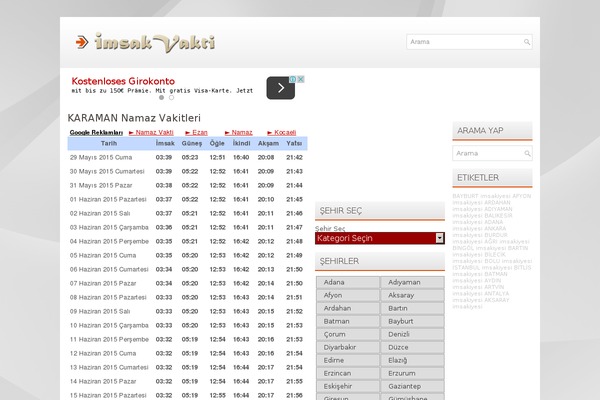Click the ARAMA YAP section heading
The image size is (600, 400).
tap(480, 131)
